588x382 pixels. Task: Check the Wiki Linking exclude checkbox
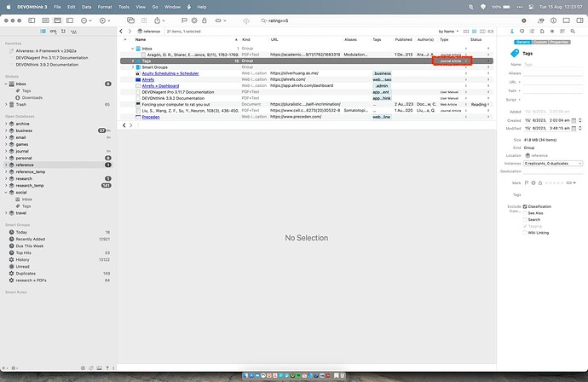coord(525,233)
